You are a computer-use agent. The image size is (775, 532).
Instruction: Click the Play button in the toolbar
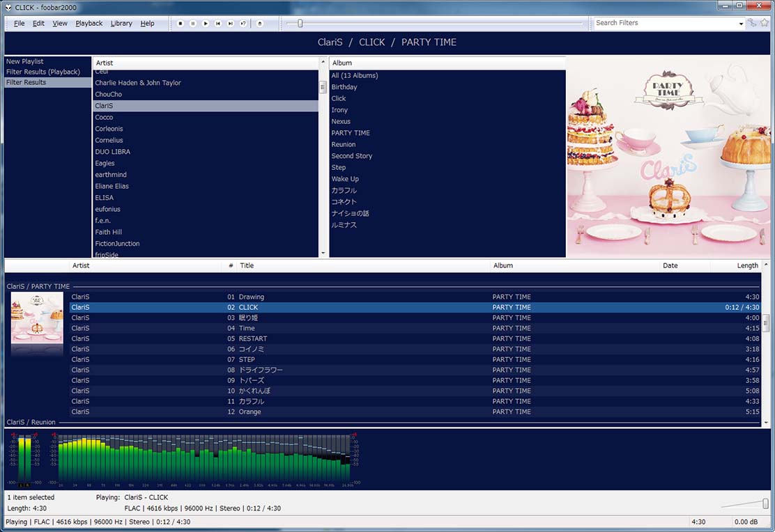coord(206,23)
